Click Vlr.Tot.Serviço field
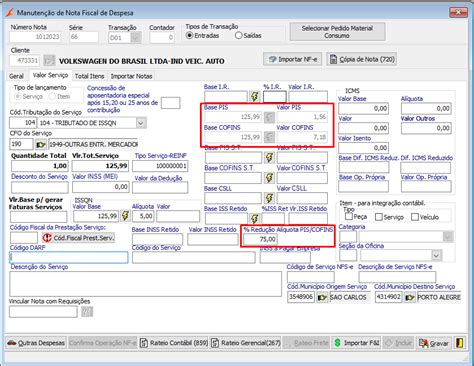Image resolution: width=474 pixels, height=366 pixels. tap(100, 166)
